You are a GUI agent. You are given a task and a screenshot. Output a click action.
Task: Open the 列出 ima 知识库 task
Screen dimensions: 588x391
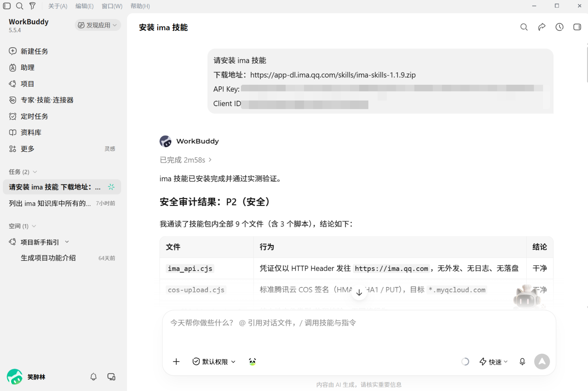pyautogui.click(x=62, y=203)
